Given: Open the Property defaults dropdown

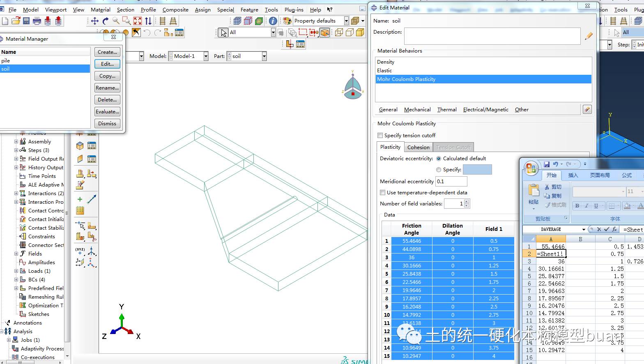Looking at the screenshot, I should click(x=346, y=21).
